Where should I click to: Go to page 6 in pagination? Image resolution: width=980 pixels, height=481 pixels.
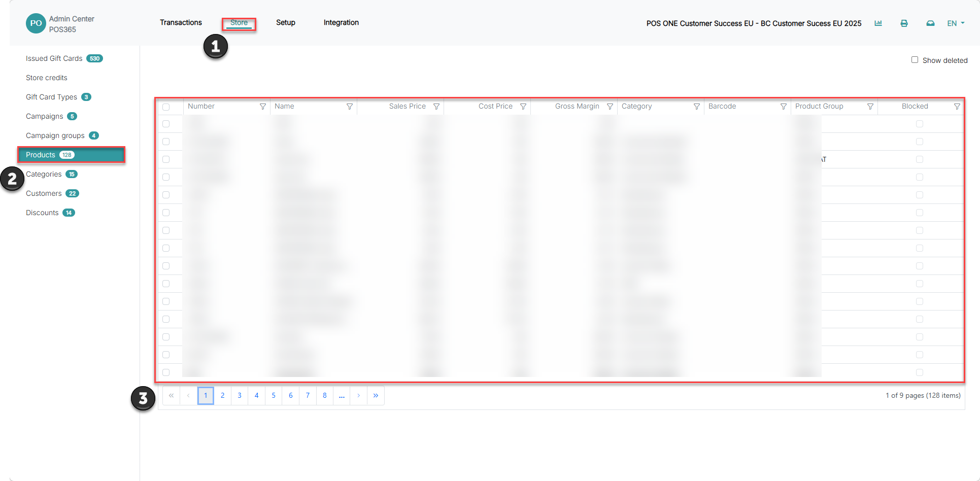pyautogui.click(x=290, y=395)
